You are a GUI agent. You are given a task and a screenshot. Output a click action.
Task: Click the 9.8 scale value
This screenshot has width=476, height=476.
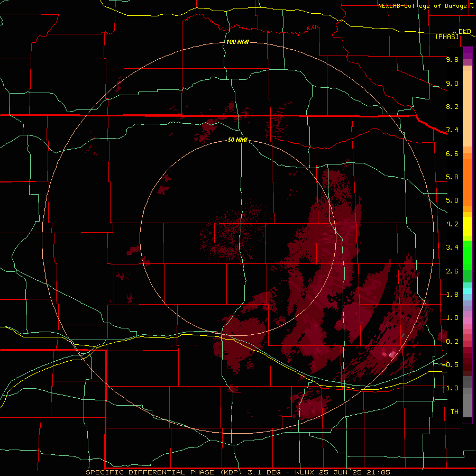point(452,59)
